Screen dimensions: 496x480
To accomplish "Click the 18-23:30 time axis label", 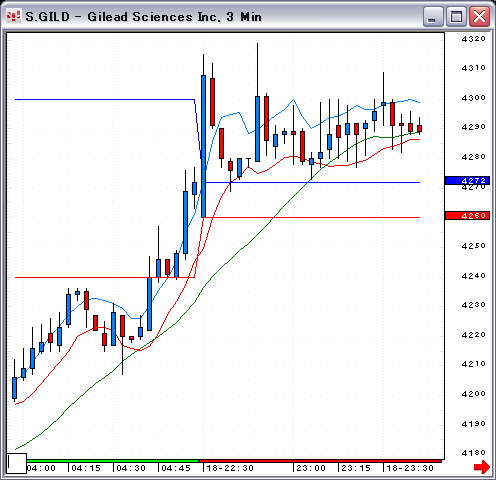I will (410, 468).
